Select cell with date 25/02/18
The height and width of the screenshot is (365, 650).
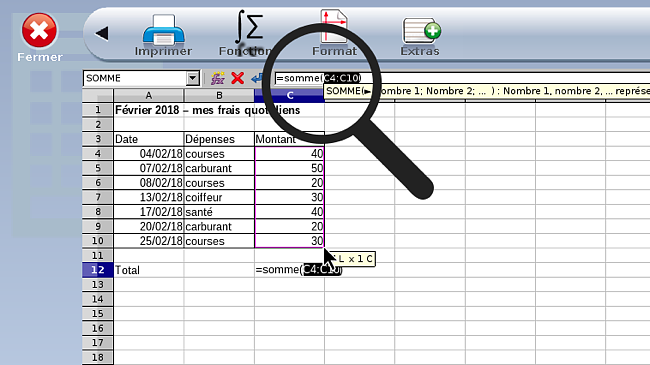click(x=148, y=241)
